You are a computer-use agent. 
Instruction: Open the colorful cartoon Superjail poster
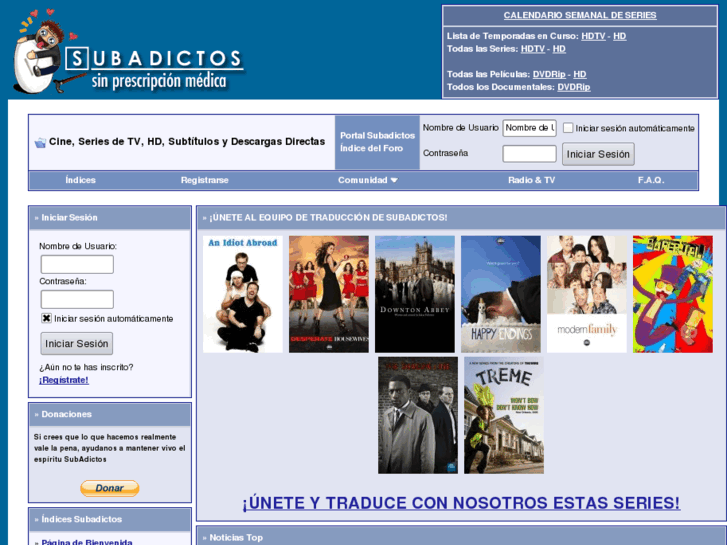coord(673,294)
